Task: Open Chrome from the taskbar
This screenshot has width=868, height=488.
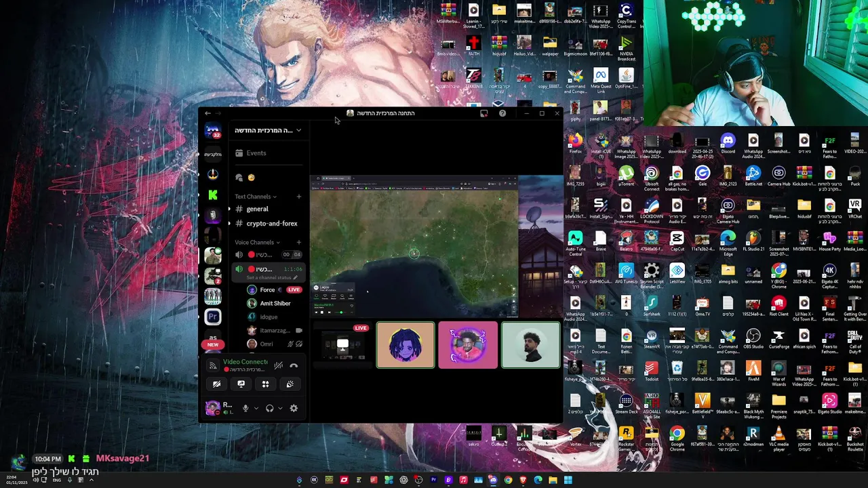Action: [508, 481]
